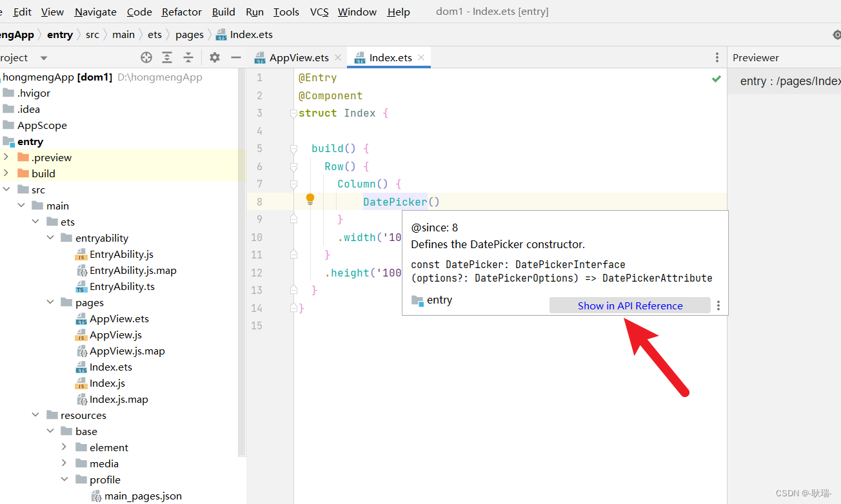Open the Build menu
Screen dimensions: 841x504
click(223, 12)
